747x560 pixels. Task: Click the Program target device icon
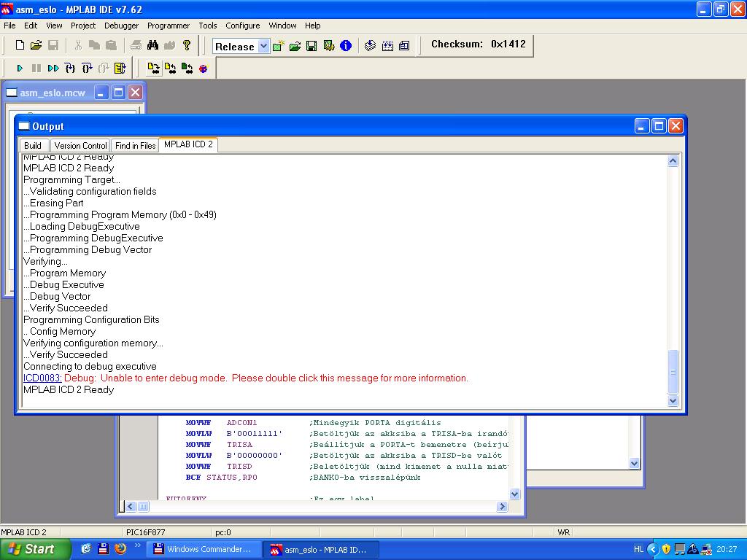[x=153, y=69]
